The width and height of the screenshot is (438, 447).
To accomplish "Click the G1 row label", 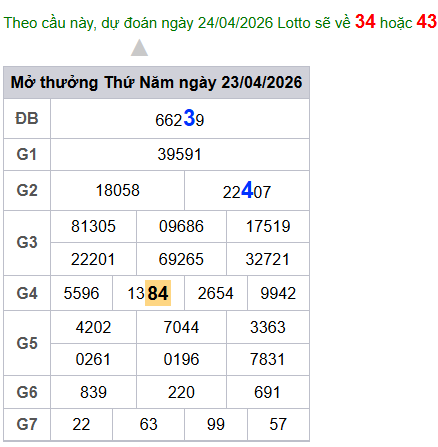I will point(27,155).
